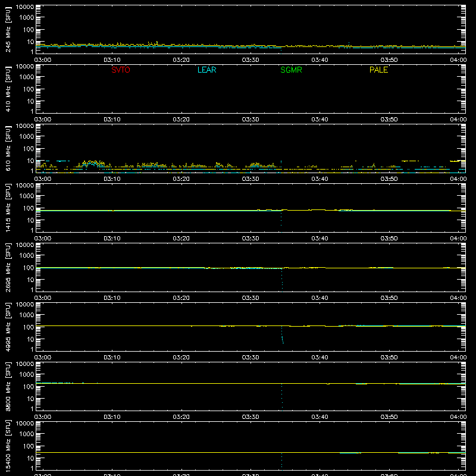
Task: Select the 610 MHz [SFU] axis title
Action: (x=8, y=148)
